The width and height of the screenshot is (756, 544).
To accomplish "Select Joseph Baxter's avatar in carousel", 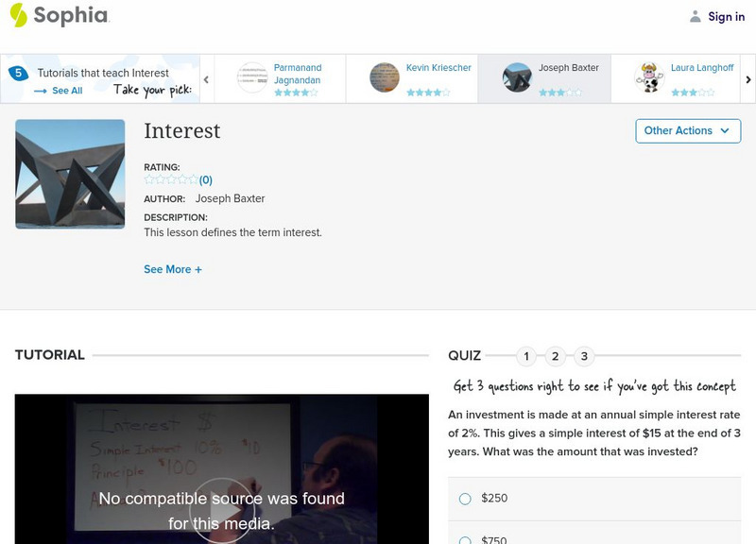I will point(517,77).
